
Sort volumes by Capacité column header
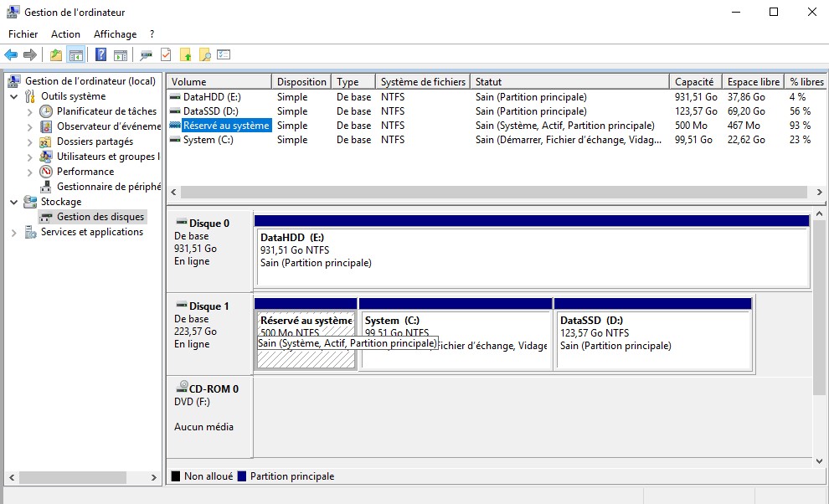tap(694, 82)
